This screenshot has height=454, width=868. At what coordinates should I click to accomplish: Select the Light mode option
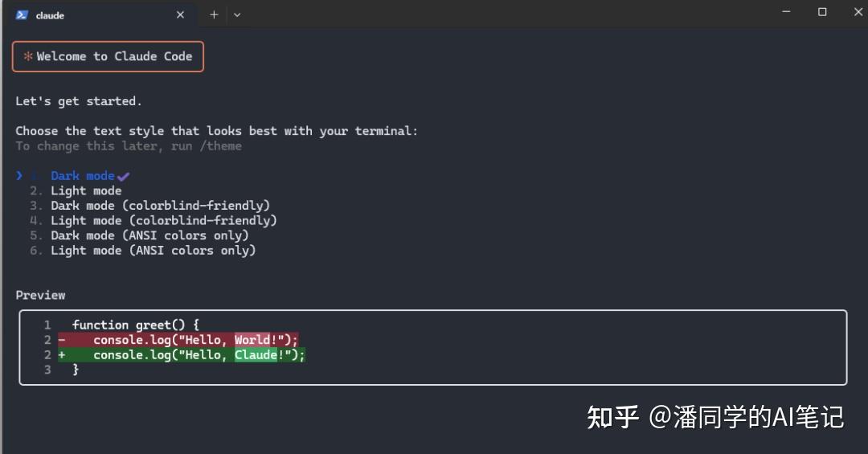(x=86, y=190)
